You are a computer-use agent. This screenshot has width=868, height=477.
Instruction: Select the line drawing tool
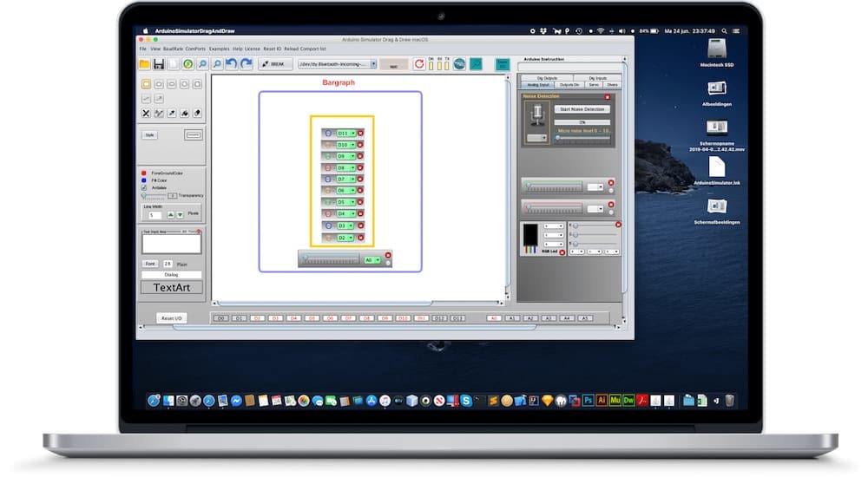[x=146, y=99]
